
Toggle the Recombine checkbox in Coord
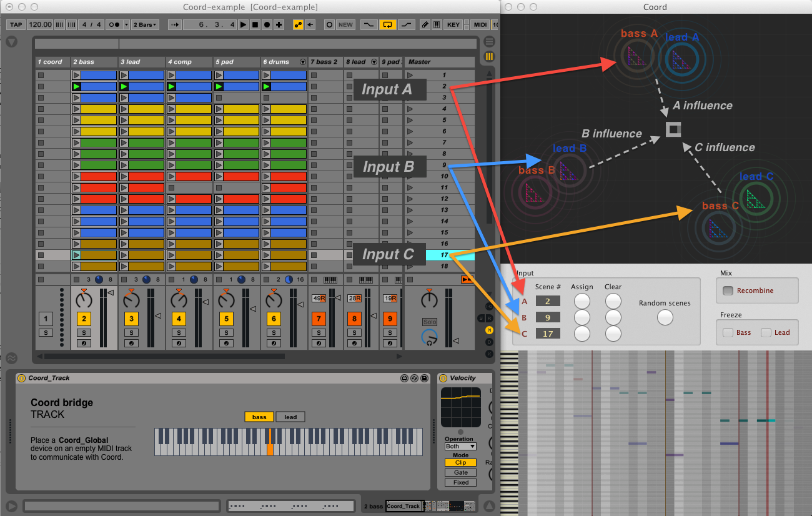(728, 290)
